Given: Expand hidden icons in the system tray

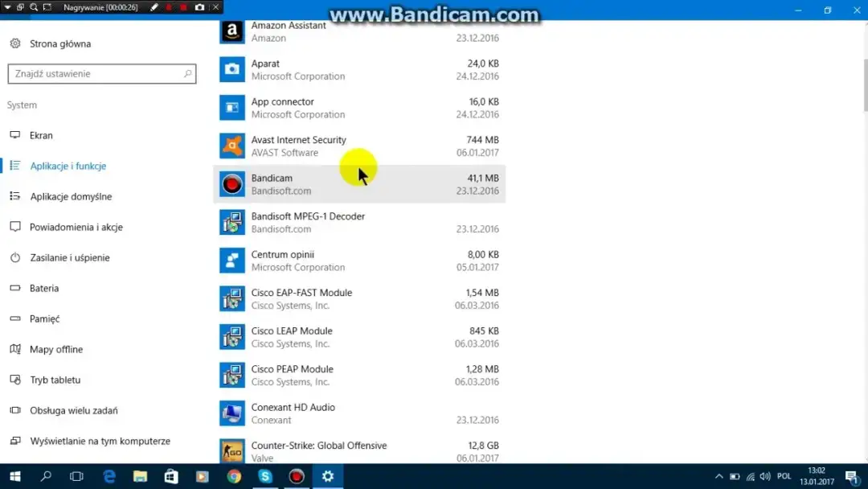Looking at the screenshot, I should pos(719,476).
